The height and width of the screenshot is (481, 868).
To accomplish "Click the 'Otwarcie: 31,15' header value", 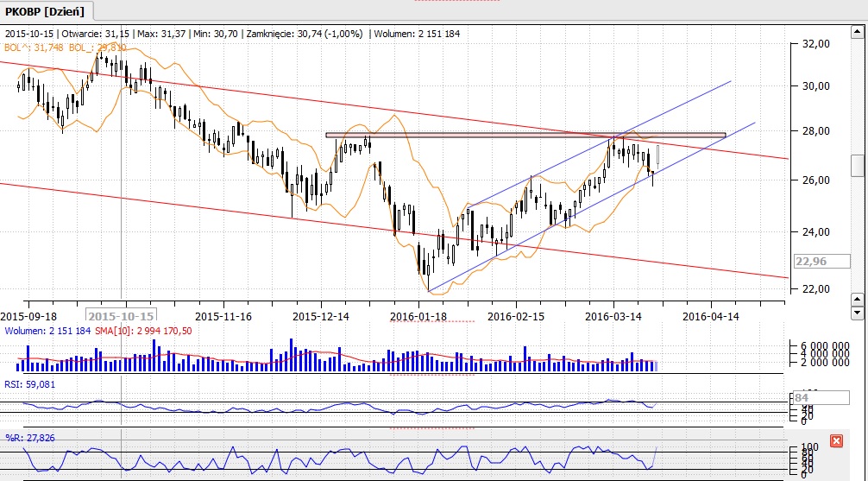I will pos(95,34).
